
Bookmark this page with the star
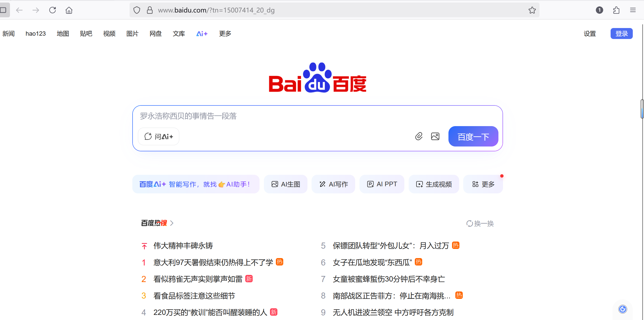532,10
